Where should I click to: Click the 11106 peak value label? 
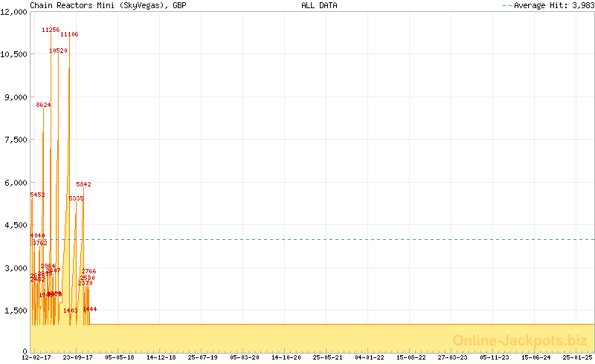point(69,34)
